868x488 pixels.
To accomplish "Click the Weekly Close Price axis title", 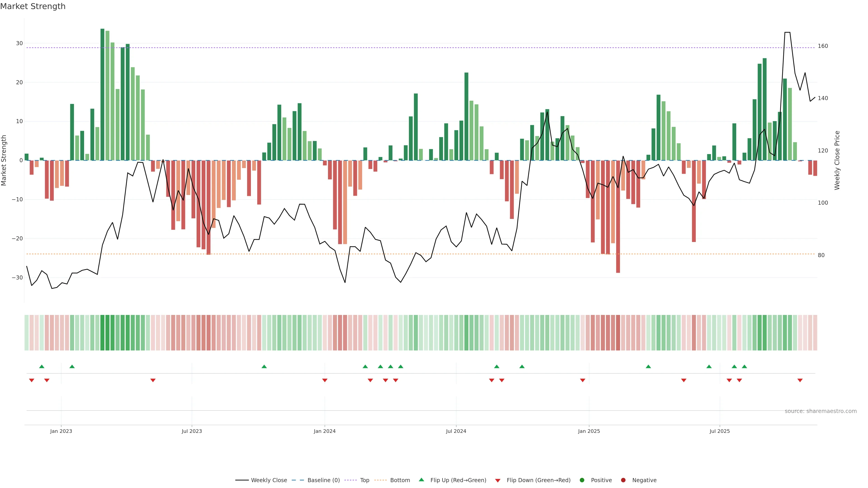I will pyautogui.click(x=837, y=160).
